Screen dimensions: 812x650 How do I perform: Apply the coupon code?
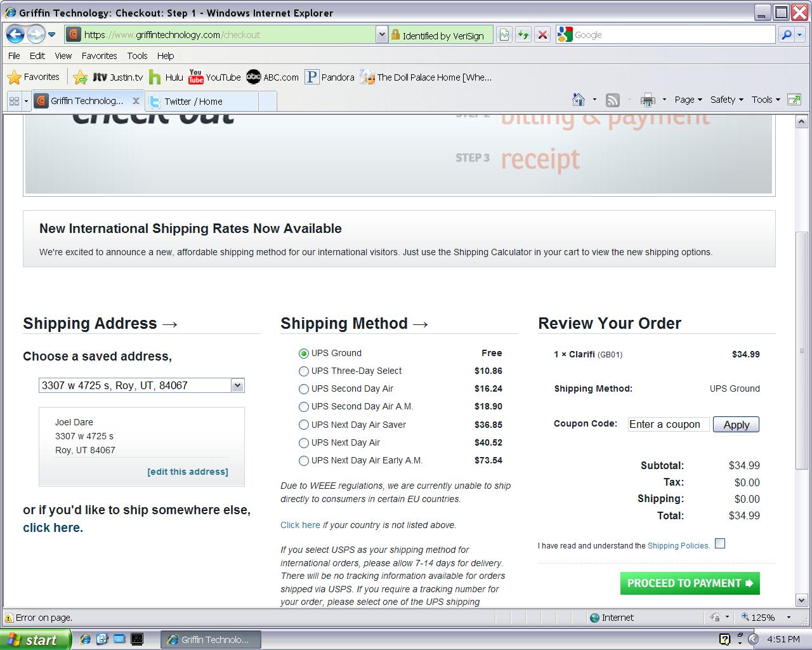[737, 425]
